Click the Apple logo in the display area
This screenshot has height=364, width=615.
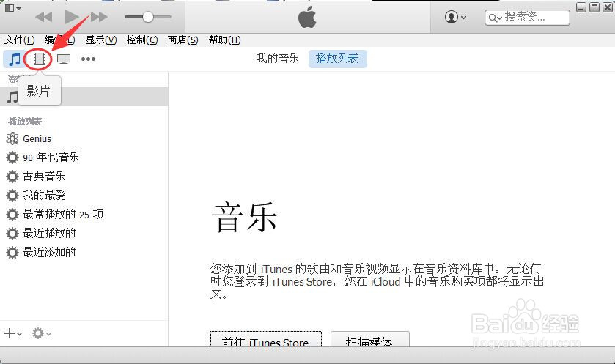coord(307,17)
